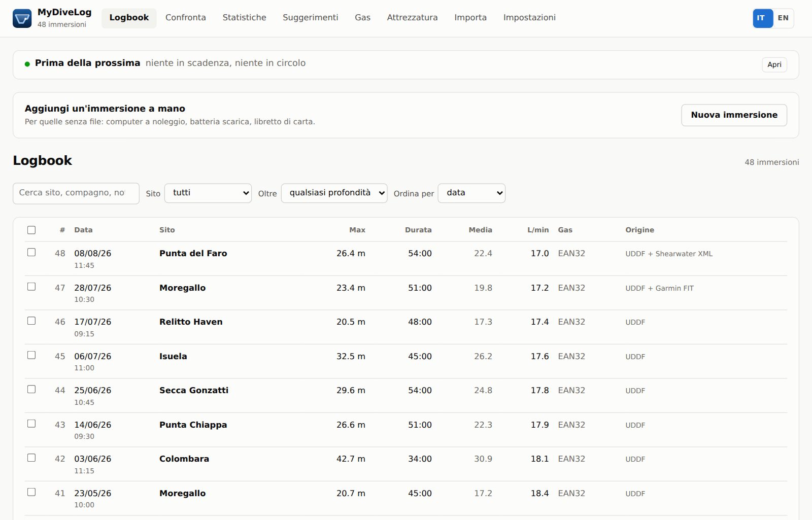Check the dive 45 Isuela checkbox
812x520 pixels.
click(x=31, y=356)
